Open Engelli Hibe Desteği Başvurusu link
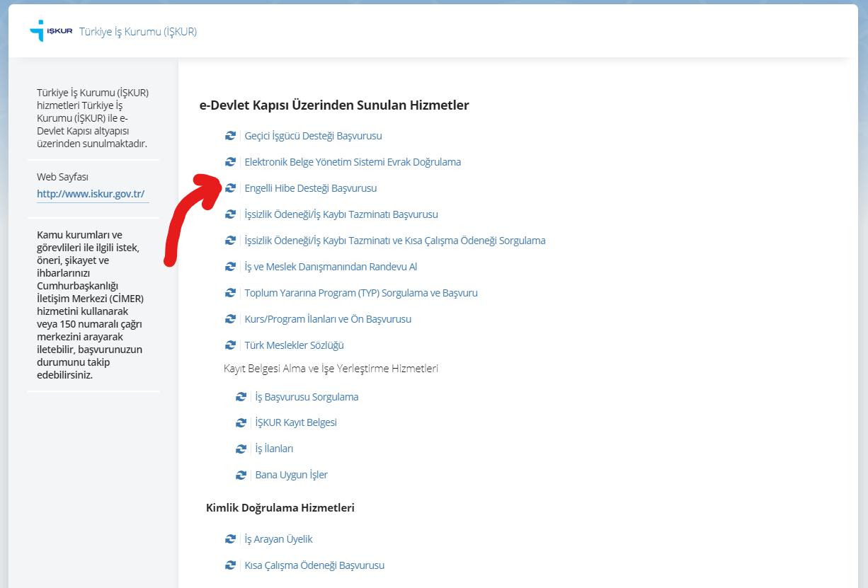This screenshot has width=868, height=588. [x=311, y=188]
